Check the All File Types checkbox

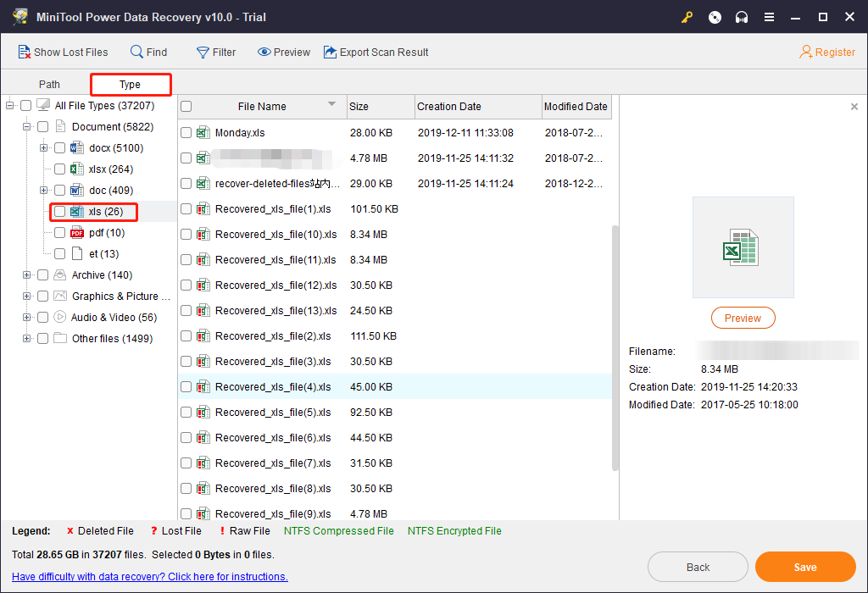[26, 105]
